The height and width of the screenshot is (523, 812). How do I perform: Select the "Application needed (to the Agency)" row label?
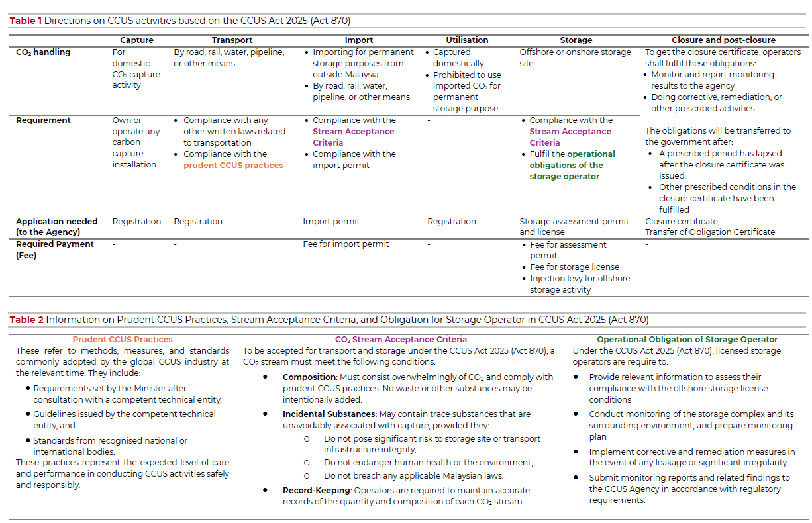(56, 227)
